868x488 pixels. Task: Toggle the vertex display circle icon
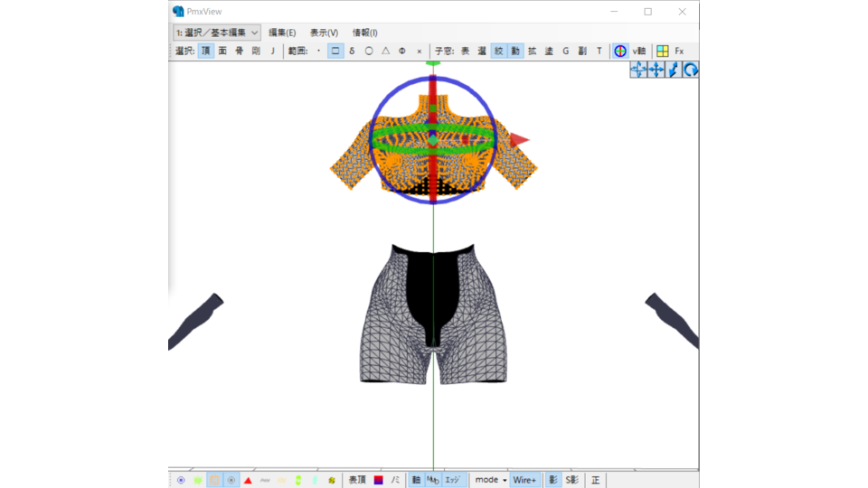(x=181, y=480)
